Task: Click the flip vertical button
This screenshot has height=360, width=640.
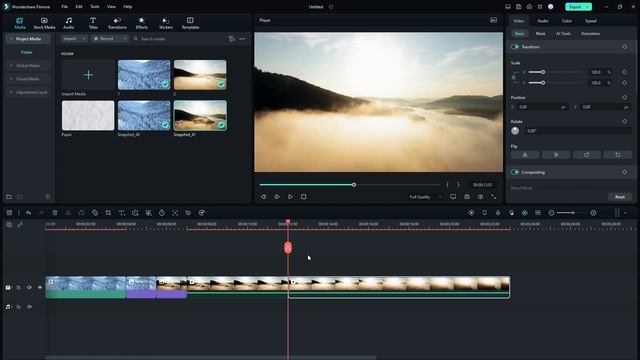Action: 556,155
